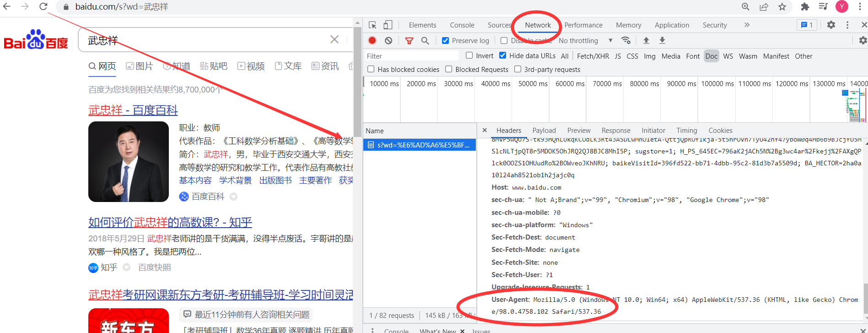This screenshot has width=868, height=333.
Task: Open network conditions wifi icon
Action: coord(626,40)
